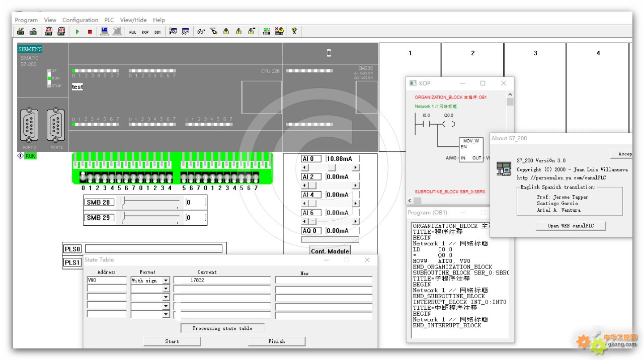Viewport: 644px width, 360px height.
Task: Click the paste DB1 clipboard icon
Action: coord(61,31)
